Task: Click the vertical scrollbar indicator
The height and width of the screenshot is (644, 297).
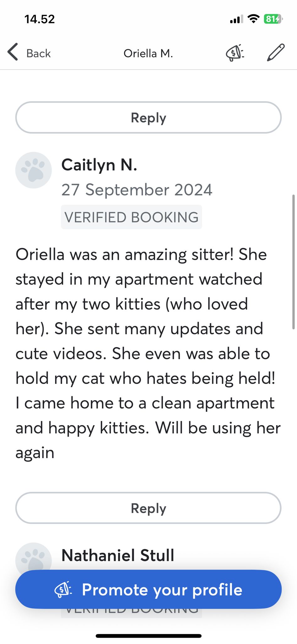Action: (x=293, y=262)
